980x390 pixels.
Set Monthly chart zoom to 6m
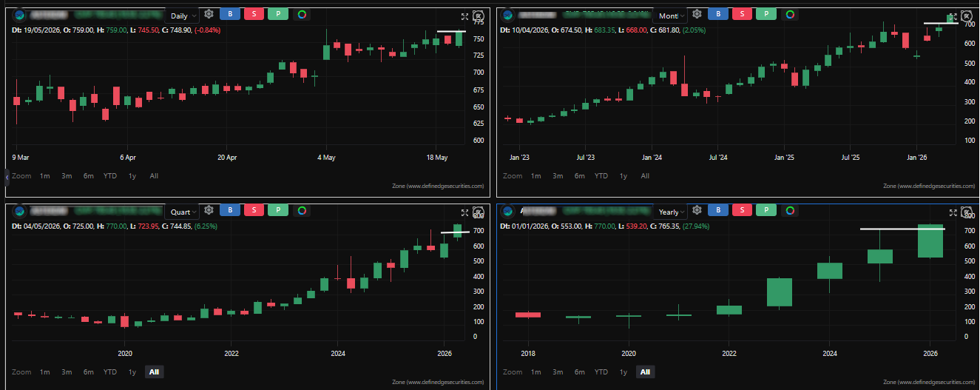579,176
